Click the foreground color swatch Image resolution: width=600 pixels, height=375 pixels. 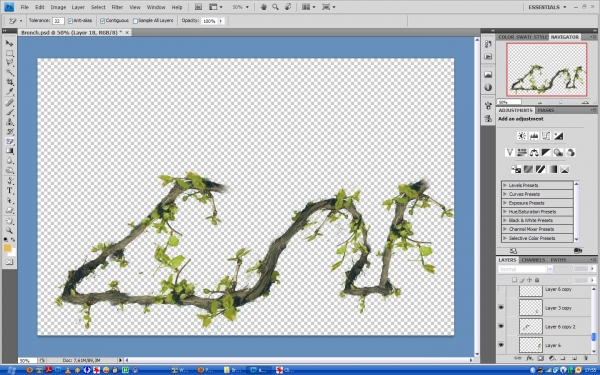click(x=7, y=248)
